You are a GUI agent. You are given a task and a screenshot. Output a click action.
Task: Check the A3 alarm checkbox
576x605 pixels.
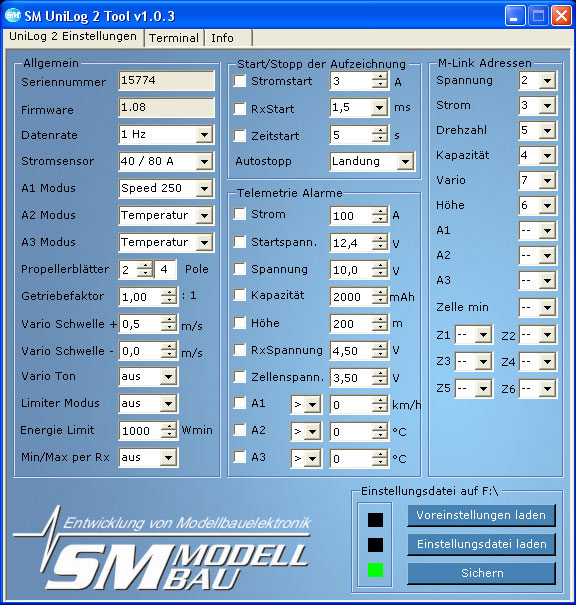[240, 457]
